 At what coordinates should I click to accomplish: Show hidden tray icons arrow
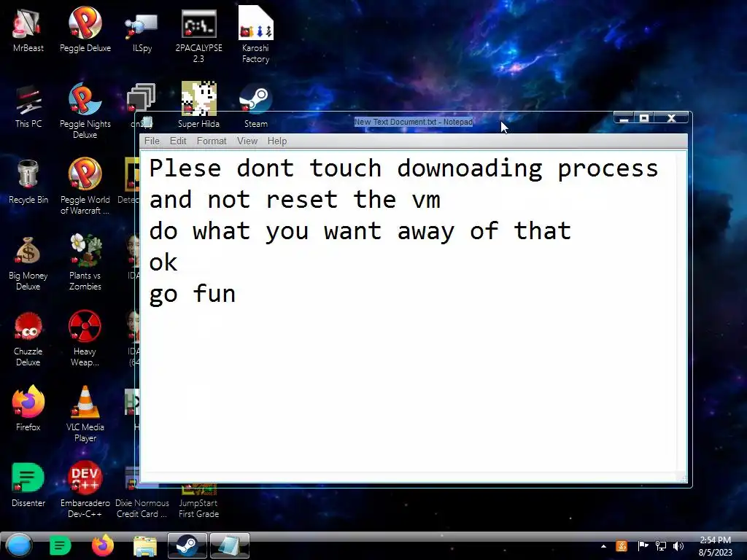click(603, 546)
